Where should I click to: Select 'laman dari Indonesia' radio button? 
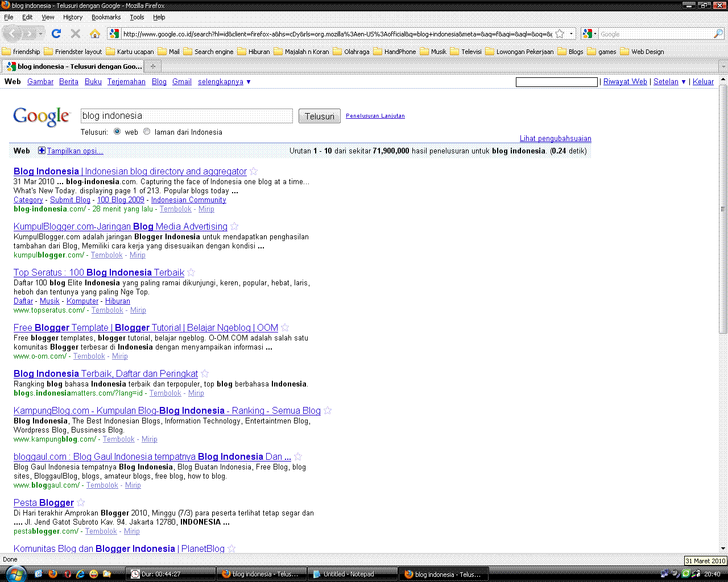147,131
